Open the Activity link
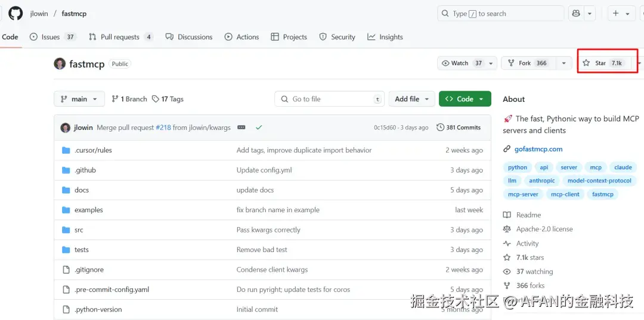 pyautogui.click(x=521, y=243)
